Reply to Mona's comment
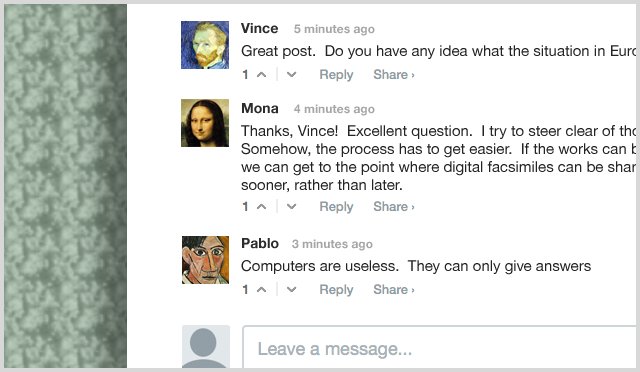This screenshot has height=372, width=640. tap(336, 207)
